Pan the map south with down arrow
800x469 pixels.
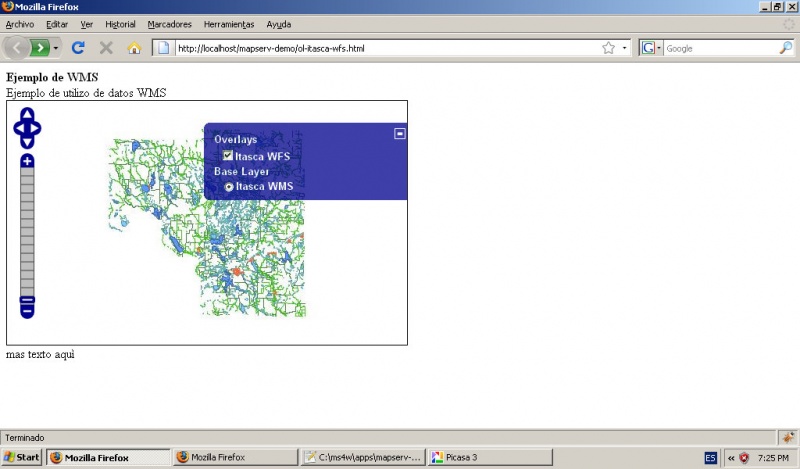coord(27,141)
